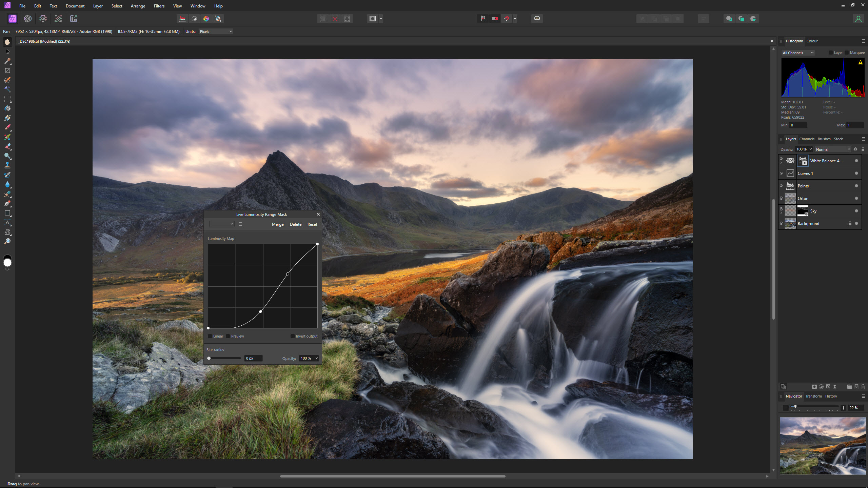Enable the Preview checkbox
Viewport: 868px width, 488px height.
(228, 336)
